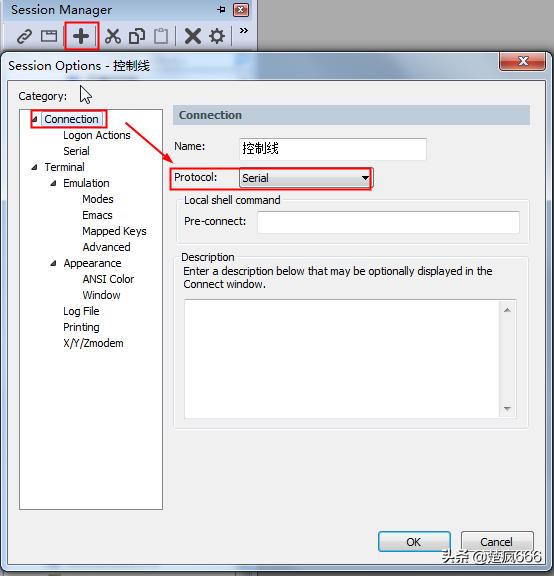Select Printing category
Screen dimensions: 554x576
coord(81,327)
